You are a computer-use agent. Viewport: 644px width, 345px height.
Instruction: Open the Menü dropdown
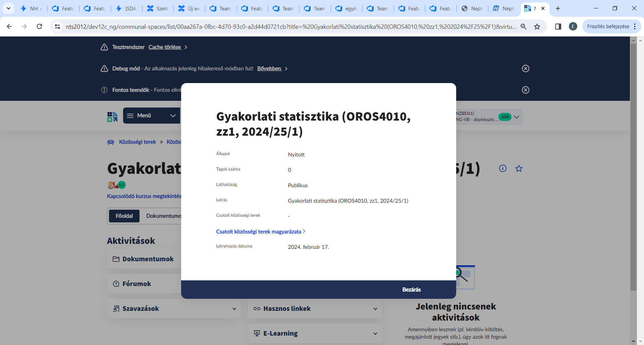tap(152, 116)
